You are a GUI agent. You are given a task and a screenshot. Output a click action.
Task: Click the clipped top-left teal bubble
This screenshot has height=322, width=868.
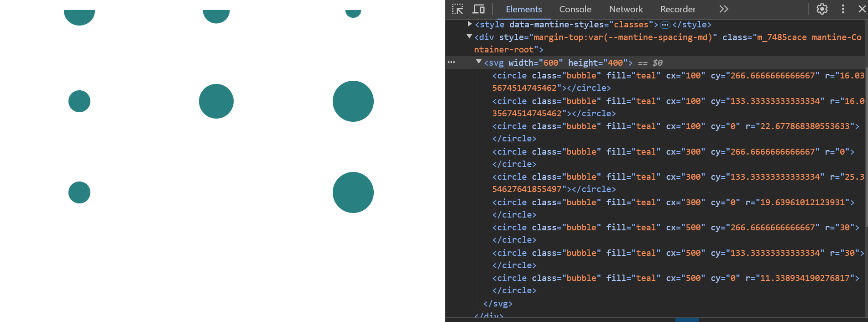[79, 17]
